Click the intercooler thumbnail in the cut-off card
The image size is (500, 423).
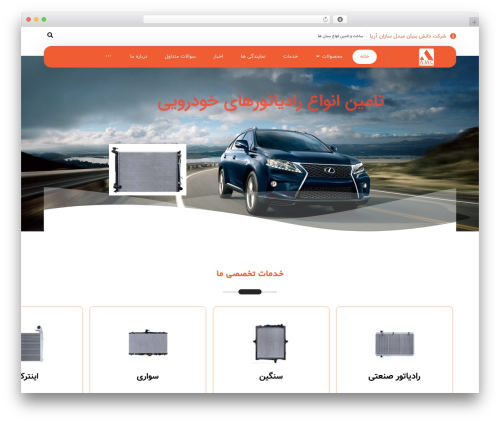(32, 344)
